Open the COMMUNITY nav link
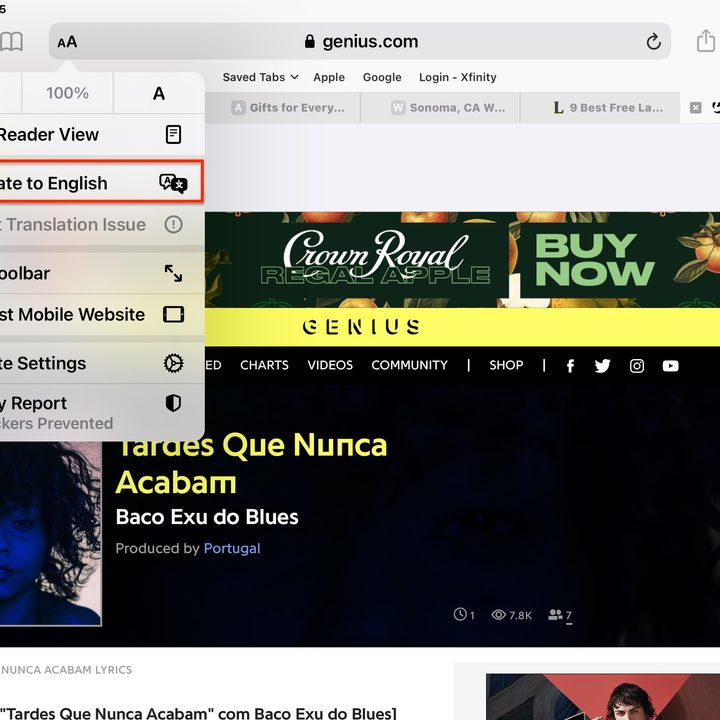 pyautogui.click(x=409, y=365)
